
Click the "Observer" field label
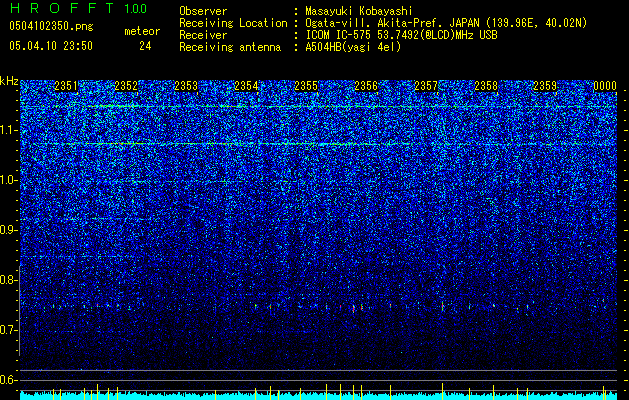click(203, 11)
